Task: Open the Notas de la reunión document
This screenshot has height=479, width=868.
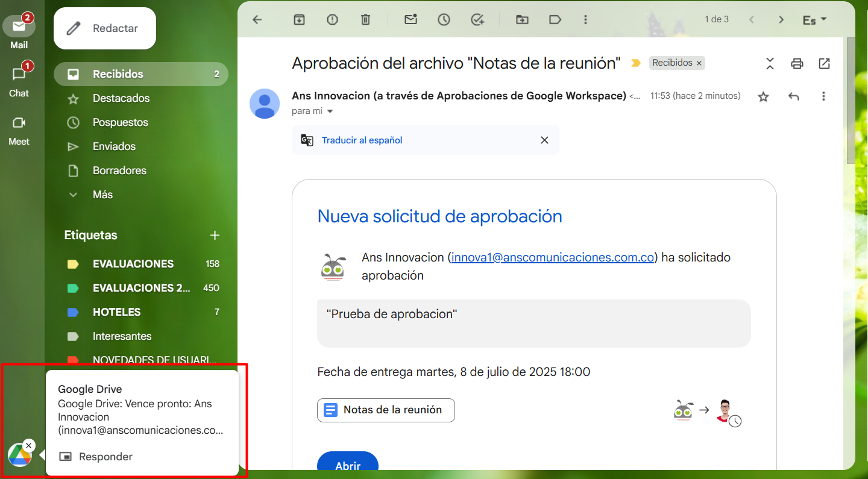Action: coord(386,410)
